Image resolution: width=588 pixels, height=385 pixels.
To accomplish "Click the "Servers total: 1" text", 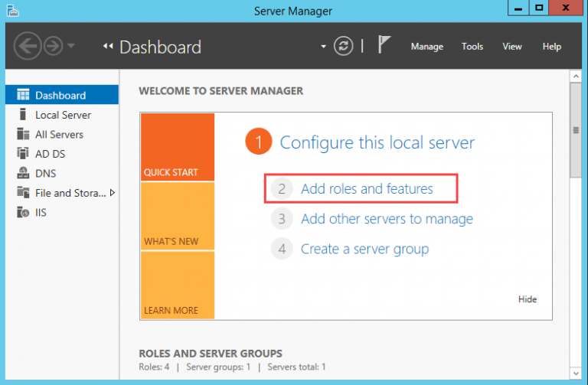I will pyautogui.click(x=296, y=367).
